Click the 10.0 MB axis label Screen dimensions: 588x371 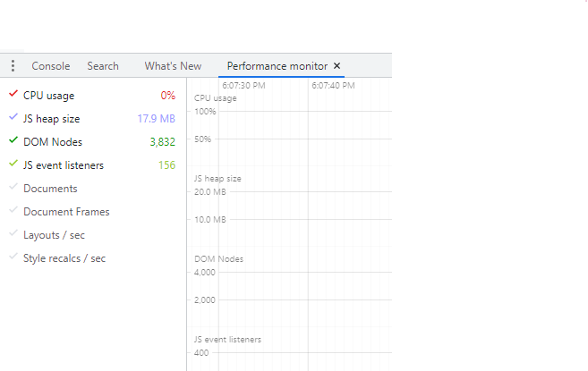(x=210, y=220)
